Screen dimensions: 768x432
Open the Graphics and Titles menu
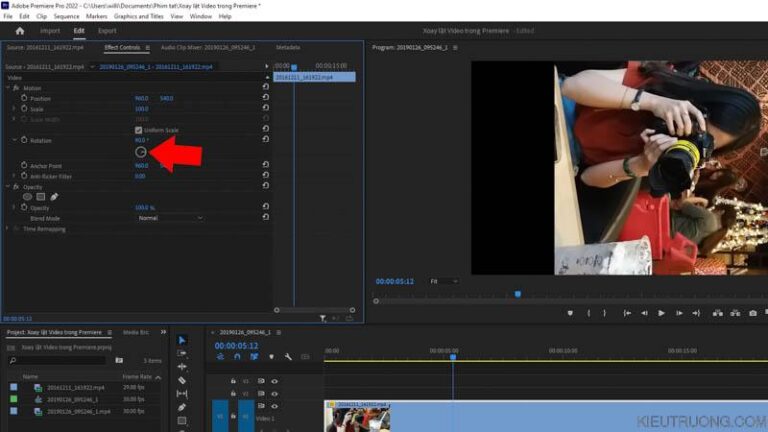[x=139, y=16]
